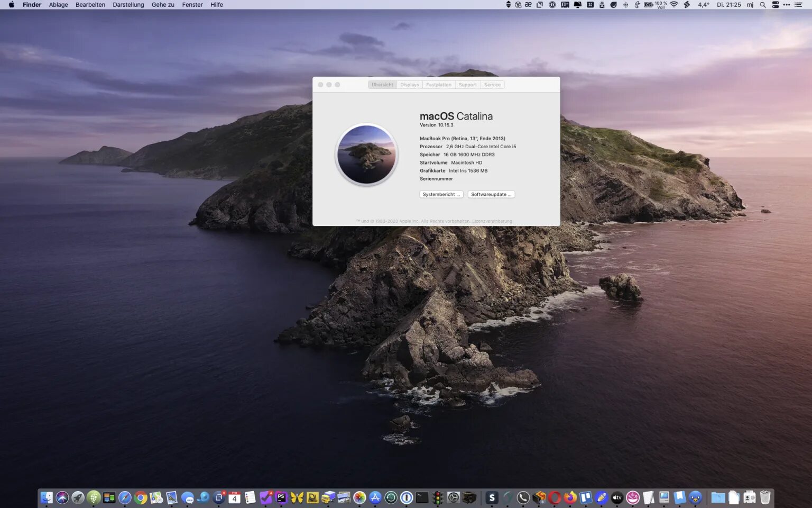The width and height of the screenshot is (812, 508).
Task: Open the App Store from the Dock
Action: coord(374,497)
